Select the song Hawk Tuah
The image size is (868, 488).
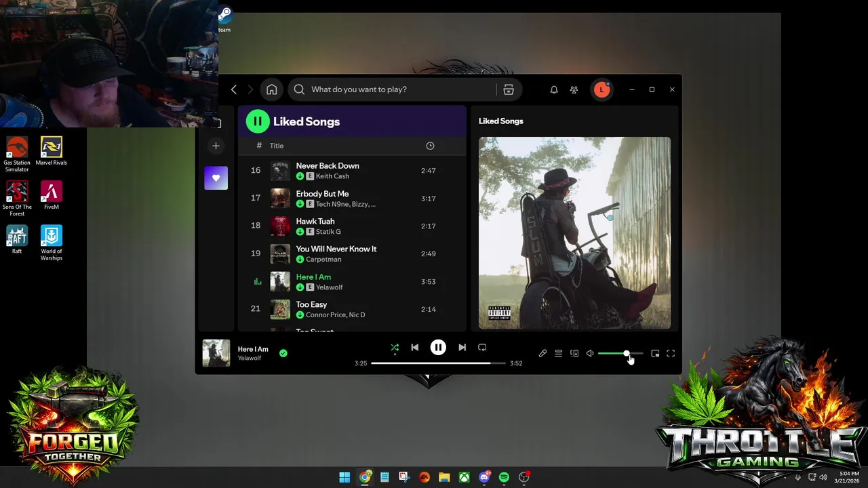(315, 222)
